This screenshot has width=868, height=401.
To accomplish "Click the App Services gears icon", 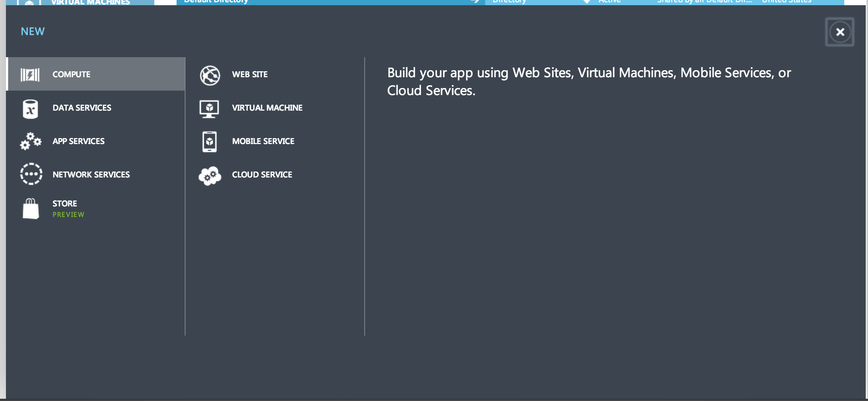I will pyautogui.click(x=30, y=141).
